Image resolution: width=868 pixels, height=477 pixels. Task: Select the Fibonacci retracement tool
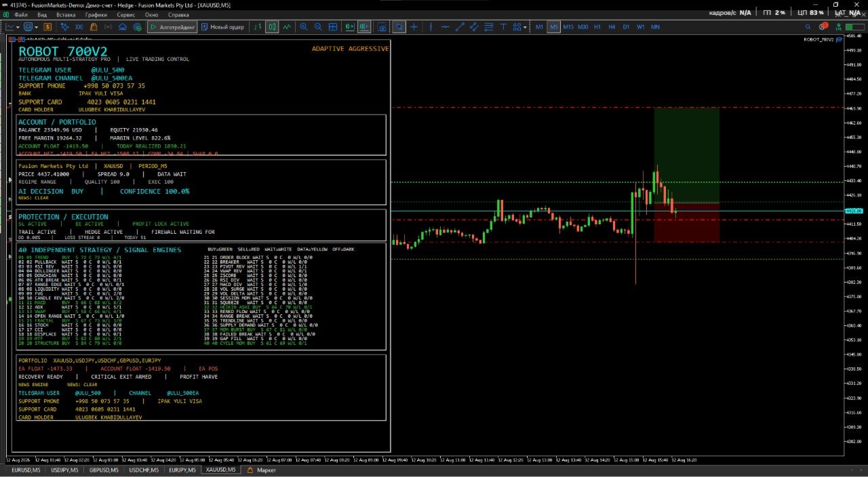pos(488,27)
